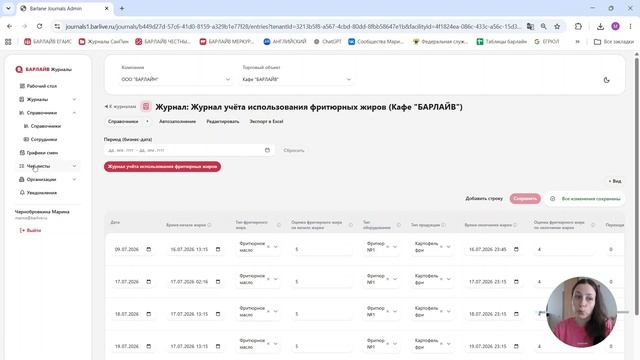Screen dimensions: 640x360
Task: Open a new browser tab
Action: coord(122,8)
